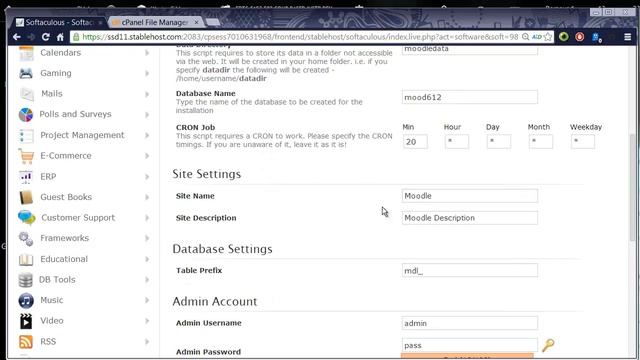
Task: Click the Gaming controller icon
Action: click(26, 73)
